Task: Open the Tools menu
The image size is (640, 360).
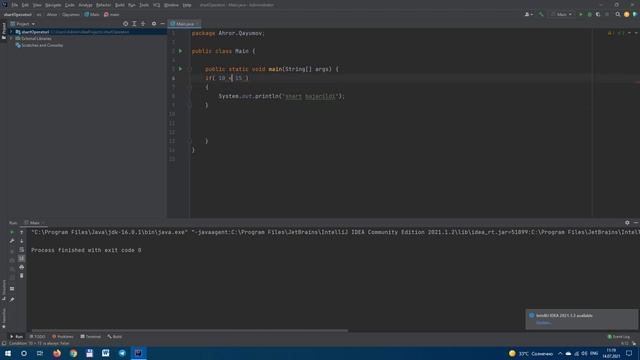Action: (x=144, y=5)
